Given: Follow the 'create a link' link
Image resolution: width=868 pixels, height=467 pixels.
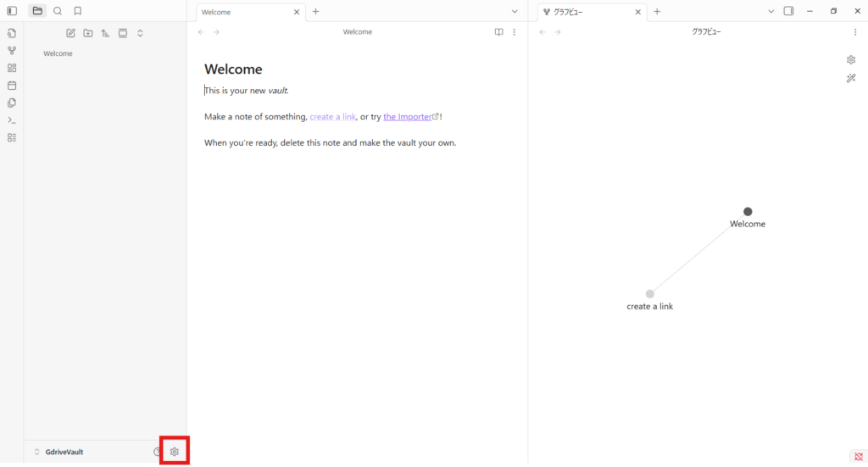Looking at the screenshot, I should coord(332,117).
